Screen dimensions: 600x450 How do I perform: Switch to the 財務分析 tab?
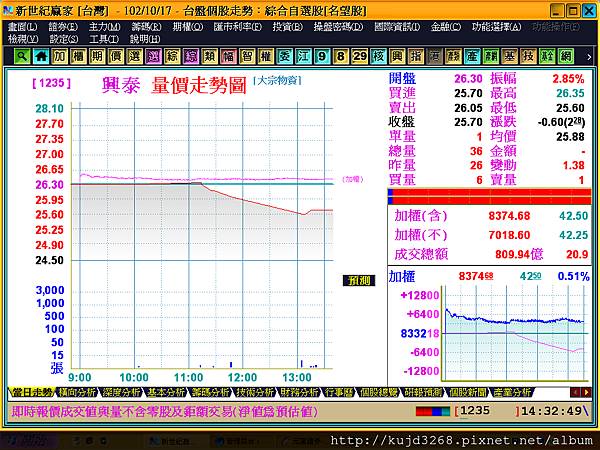tap(299, 392)
